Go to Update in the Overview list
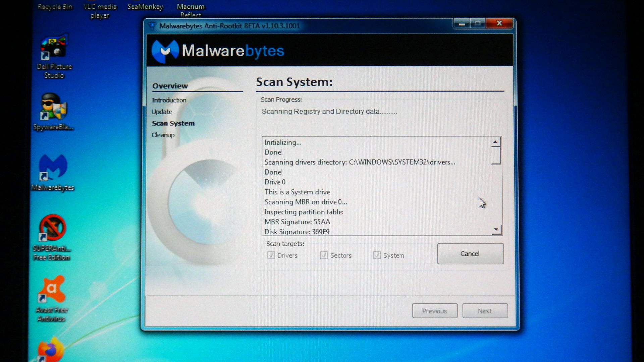 click(162, 112)
